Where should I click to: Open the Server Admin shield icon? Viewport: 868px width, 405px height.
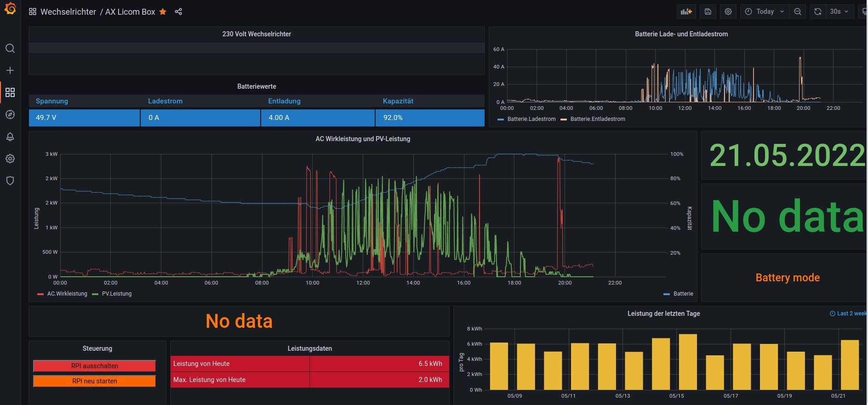[10, 181]
